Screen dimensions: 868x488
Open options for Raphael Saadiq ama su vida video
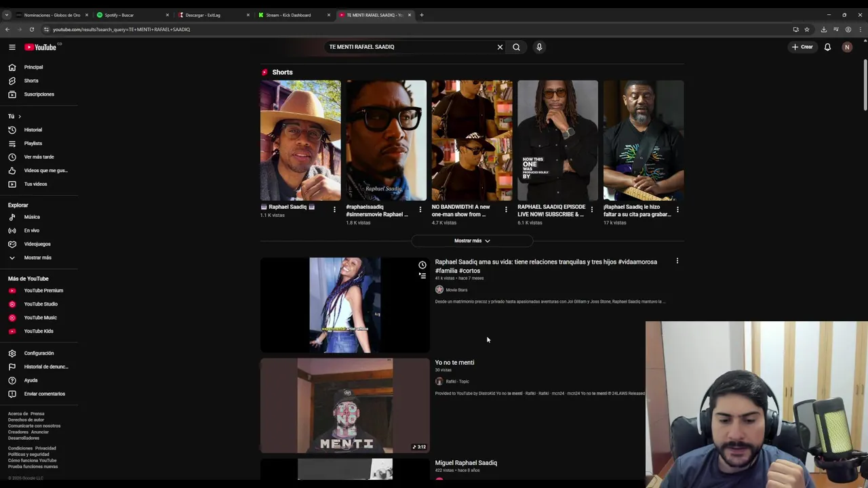pos(677,261)
